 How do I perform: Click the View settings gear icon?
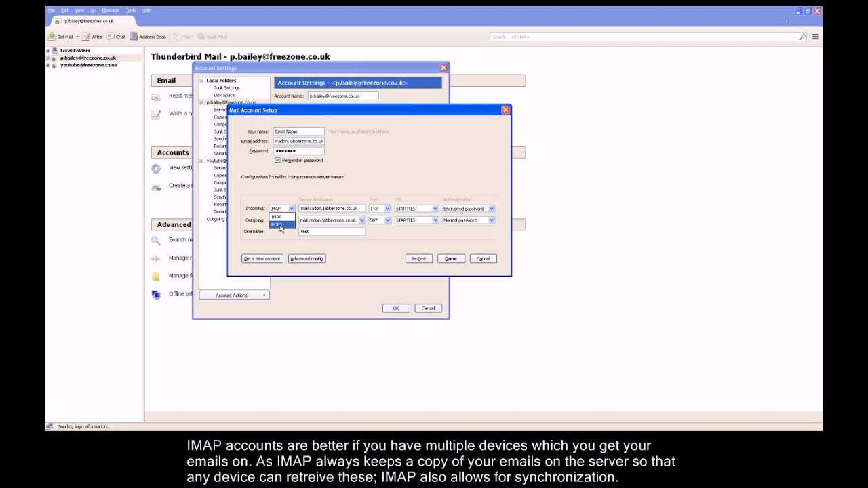156,168
